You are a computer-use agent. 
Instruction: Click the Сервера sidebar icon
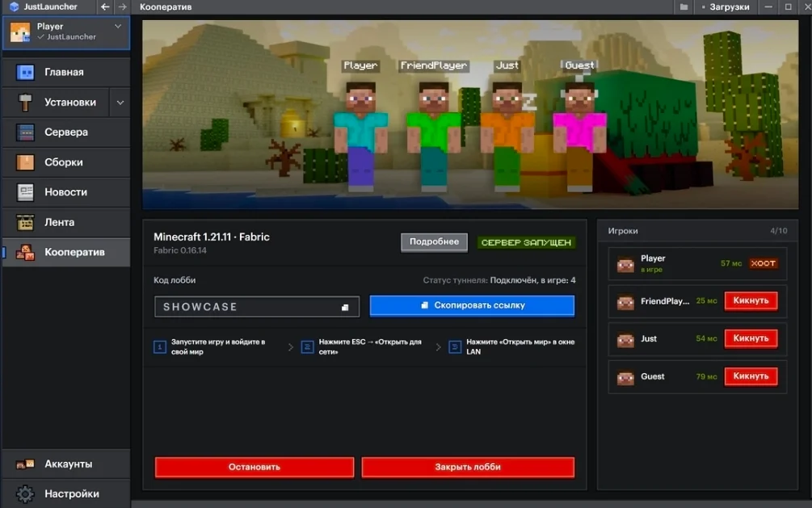(x=25, y=132)
